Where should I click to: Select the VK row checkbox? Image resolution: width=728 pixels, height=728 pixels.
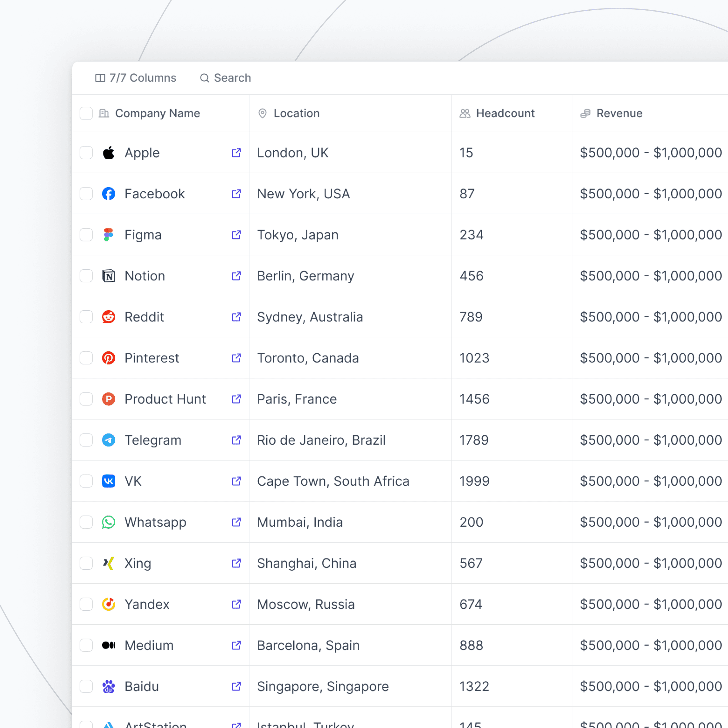point(86,481)
